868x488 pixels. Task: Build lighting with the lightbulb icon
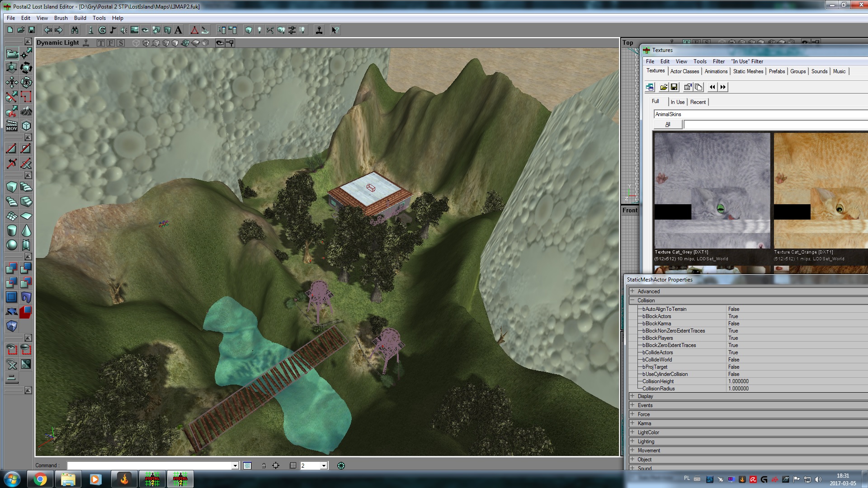pyautogui.click(x=259, y=30)
